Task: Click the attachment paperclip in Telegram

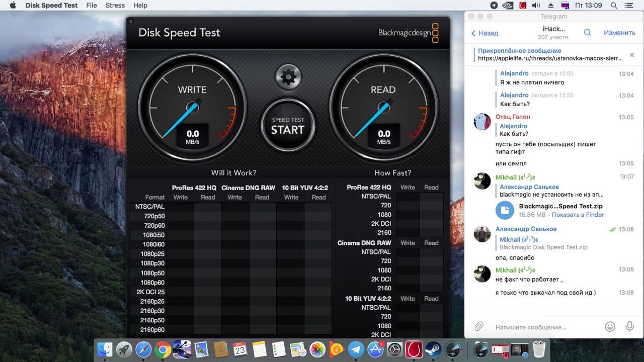Action: click(479, 327)
